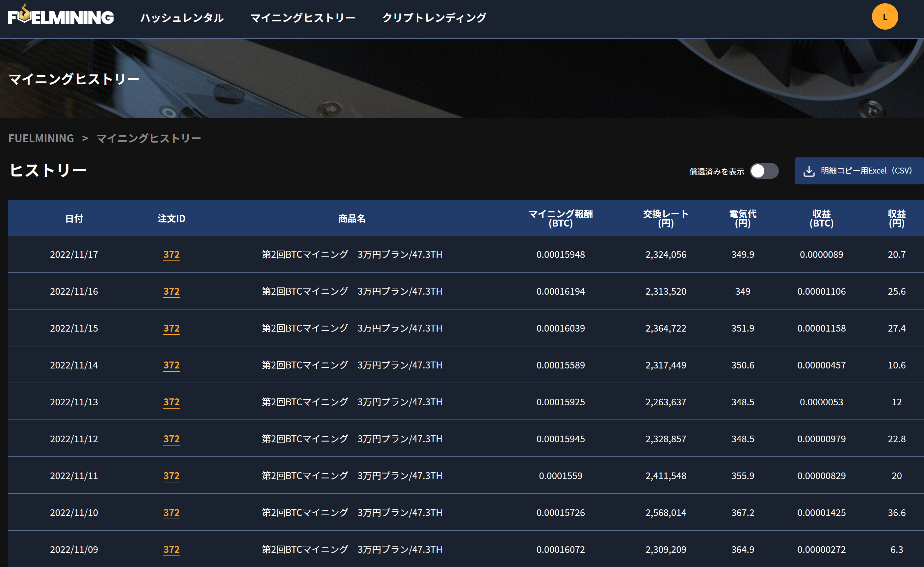Go to クリプトレンディング page

[x=434, y=18]
